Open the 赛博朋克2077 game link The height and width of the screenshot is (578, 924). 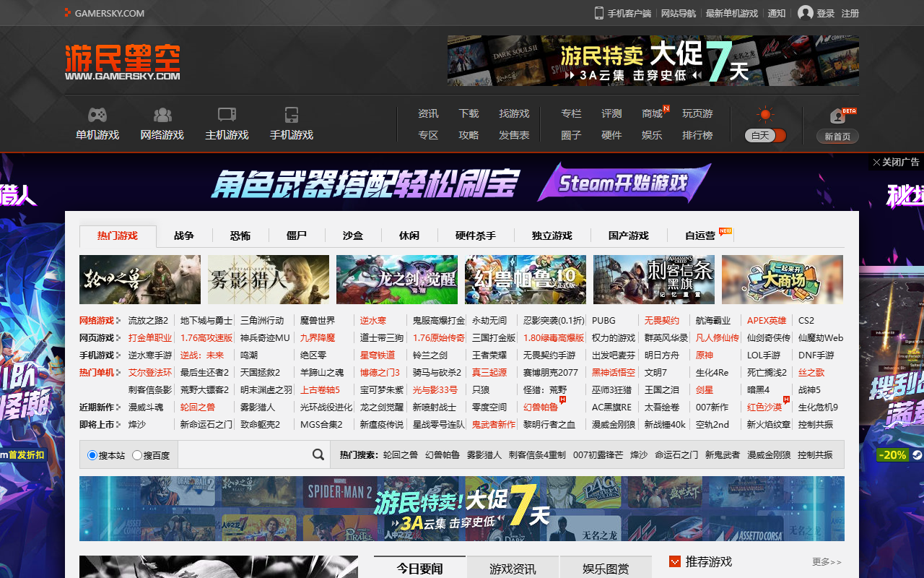click(551, 372)
